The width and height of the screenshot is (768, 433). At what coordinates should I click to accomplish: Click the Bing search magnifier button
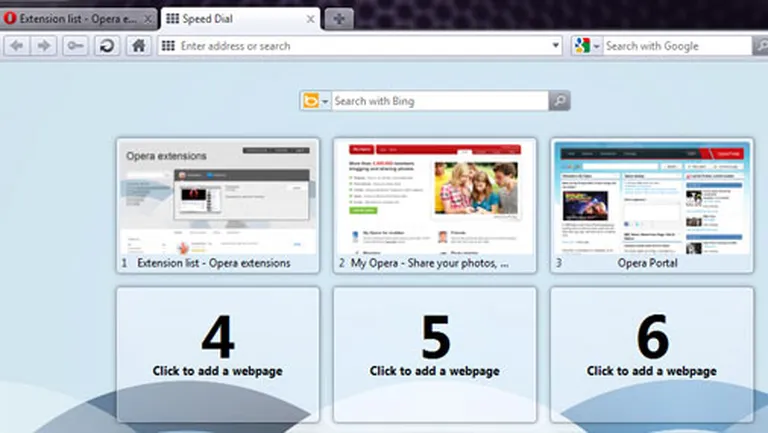[x=559, y=101]
